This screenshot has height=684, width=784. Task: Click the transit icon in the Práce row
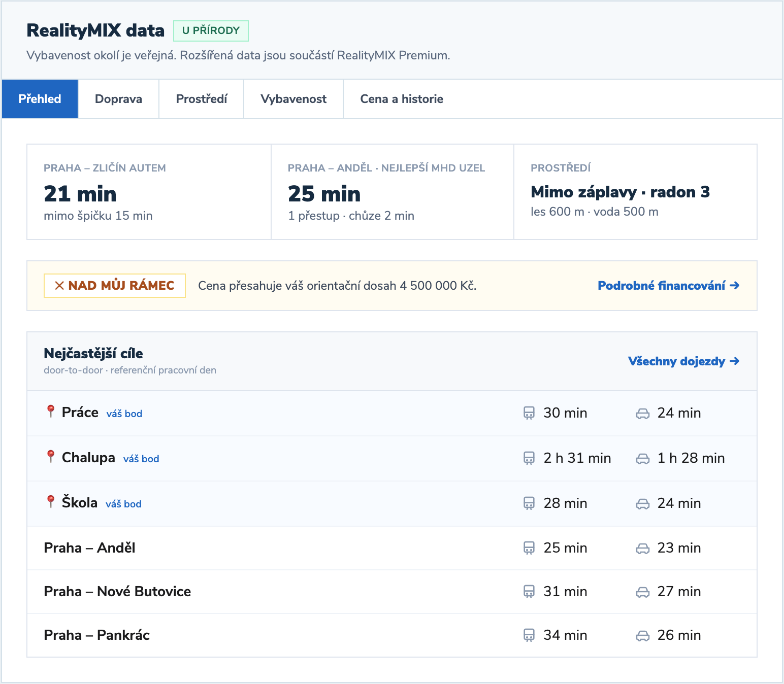(x=529, y=413)
